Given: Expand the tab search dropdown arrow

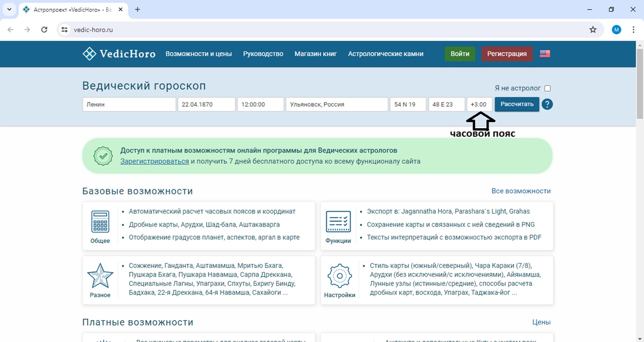Looking at the screenshot, I should 9,9.
